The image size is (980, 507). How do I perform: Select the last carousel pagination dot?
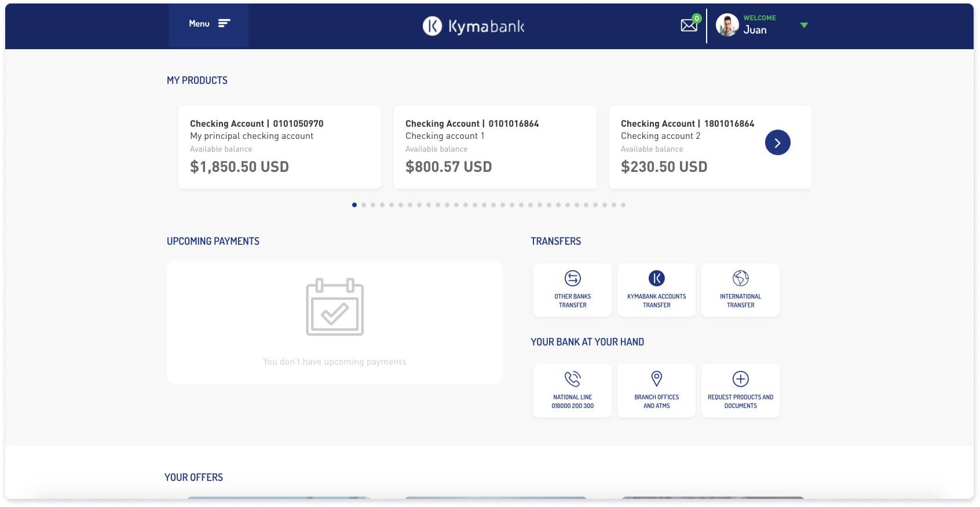[623, 205]
